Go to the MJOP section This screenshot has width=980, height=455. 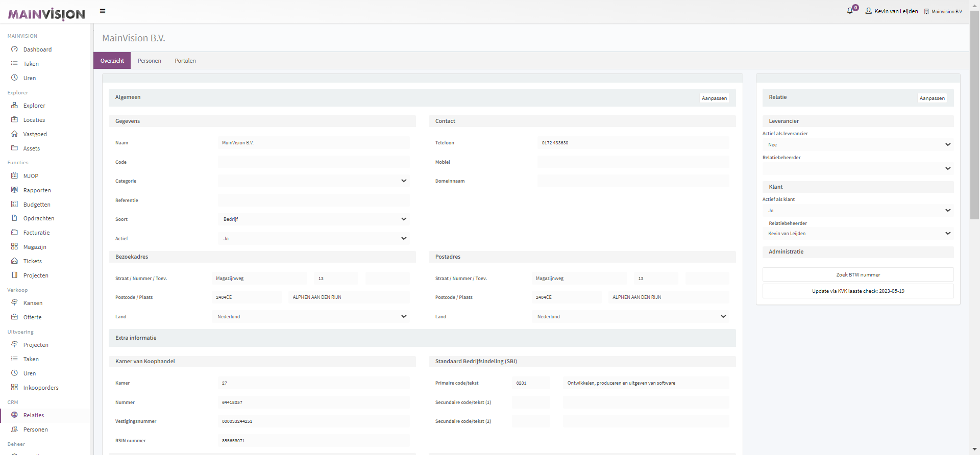pos(31,176)
